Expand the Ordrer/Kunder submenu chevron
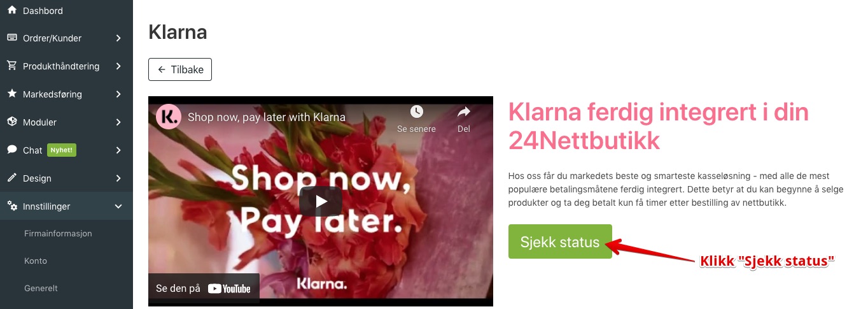Screen dimensions: 868x309 tap(118, 38)
